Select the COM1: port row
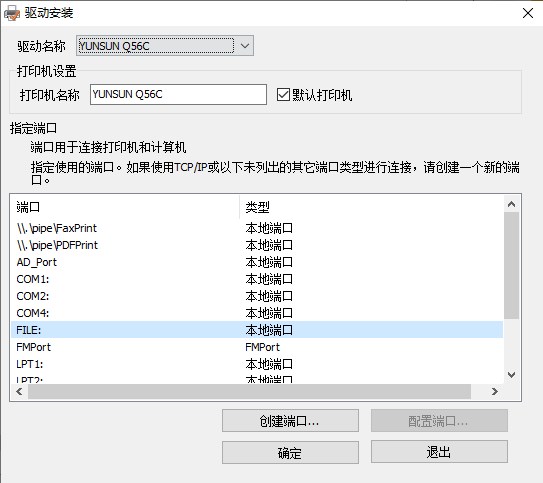Viewport: 543px width, 483px height. [x=257, y=279]
